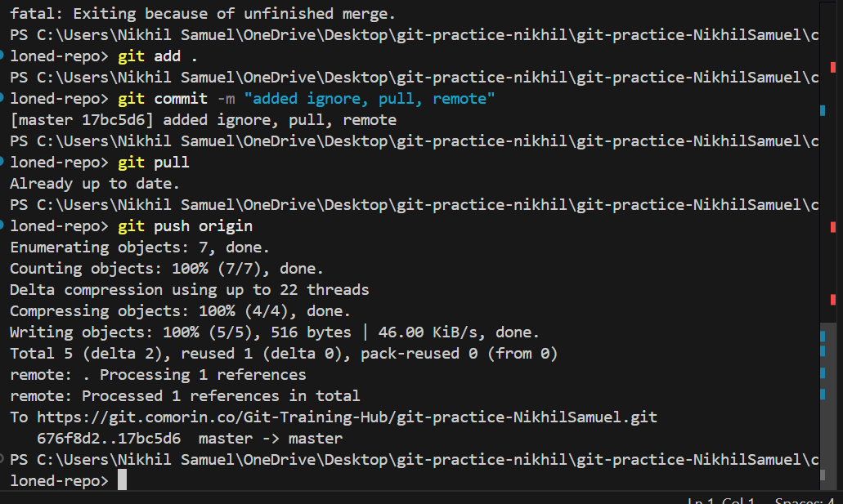Focus the terminal cursor at the last prompt
The width and height of the screenshot is (843, 504).
[122, 480]
